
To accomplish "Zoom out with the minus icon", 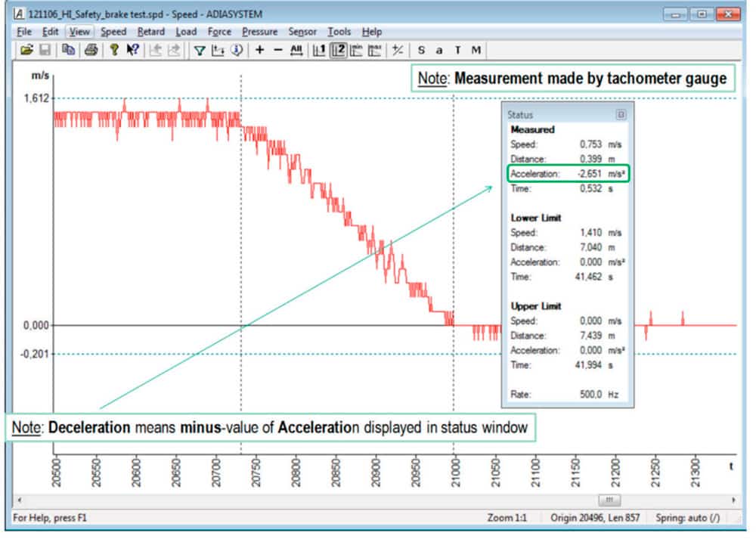I will tap(277, 50).
